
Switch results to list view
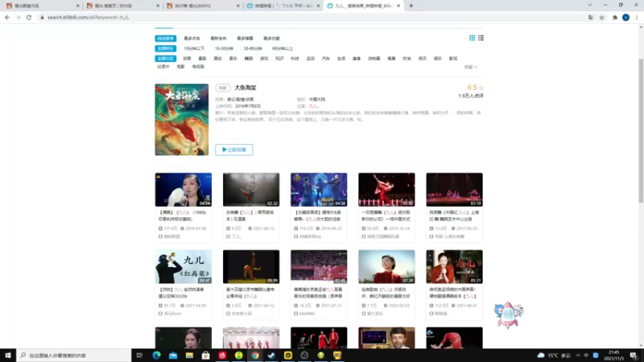coord(481,38)
